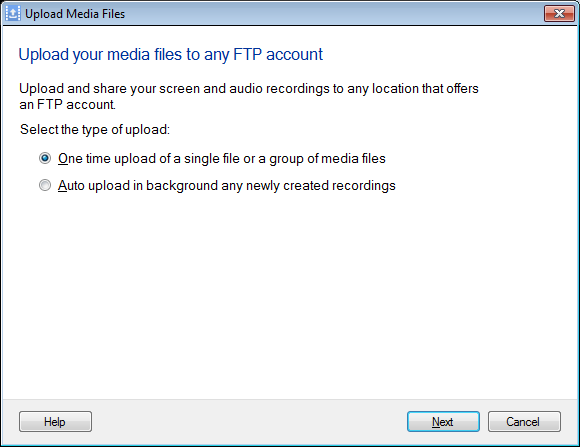
Task: Click the Upload Media Files title bar icon
Action: (x=13, y=14)
